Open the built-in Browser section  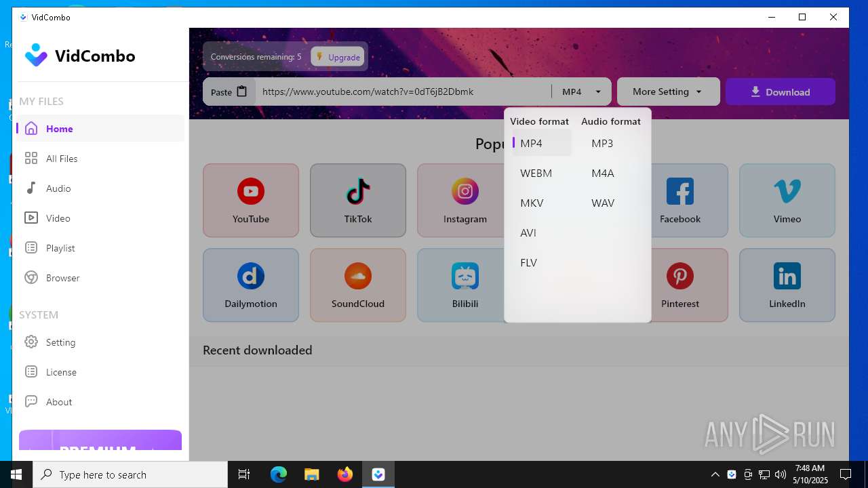click(x=100, y=278)
